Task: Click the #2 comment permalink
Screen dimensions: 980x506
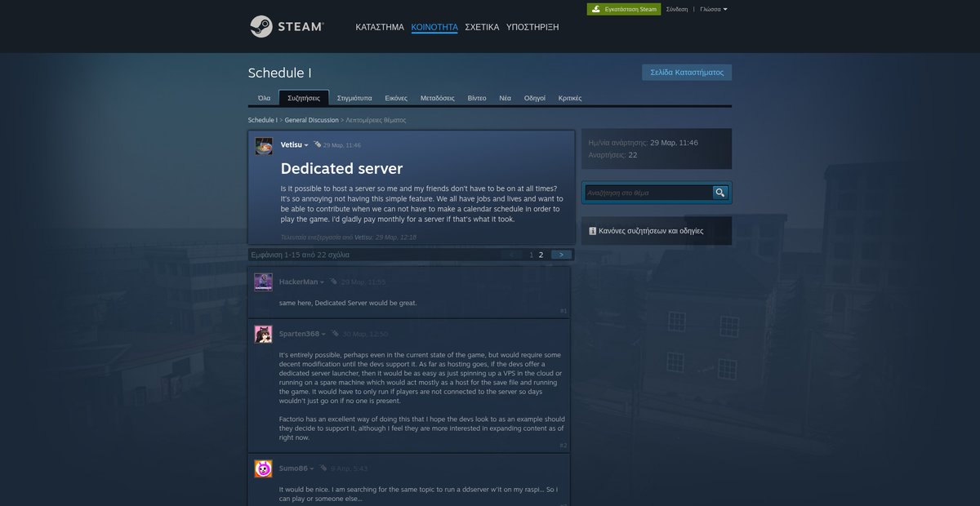Action: [563, 446]
